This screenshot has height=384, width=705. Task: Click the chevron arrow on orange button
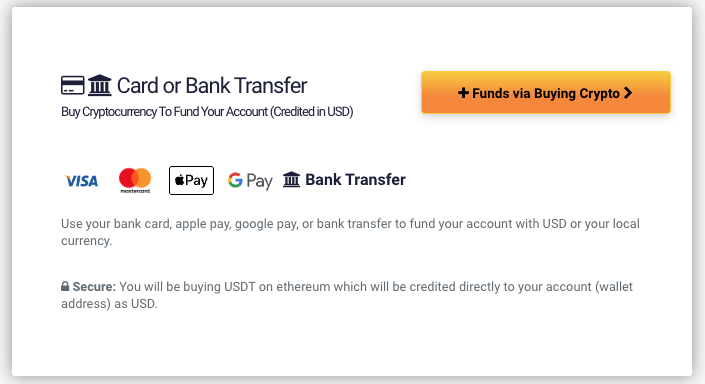pyautogui.click(x=628, y=93)
